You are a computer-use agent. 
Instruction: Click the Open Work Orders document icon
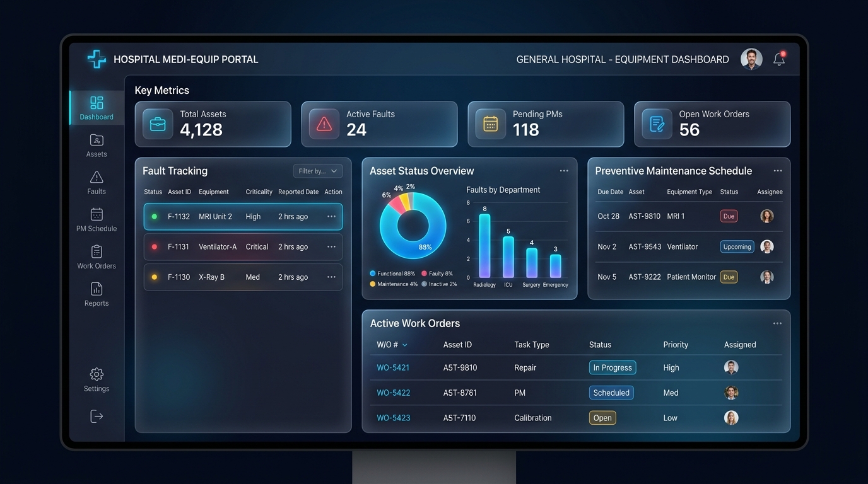tap(657, 124)
